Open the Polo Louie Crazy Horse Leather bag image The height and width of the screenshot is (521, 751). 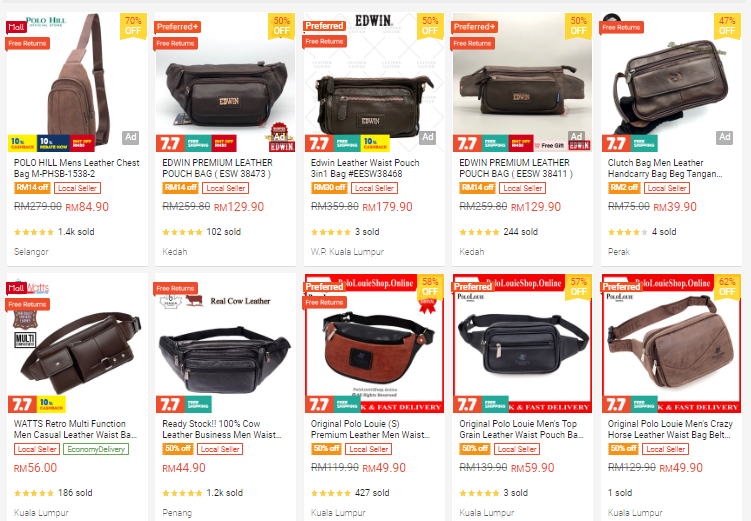coord(671,343)
